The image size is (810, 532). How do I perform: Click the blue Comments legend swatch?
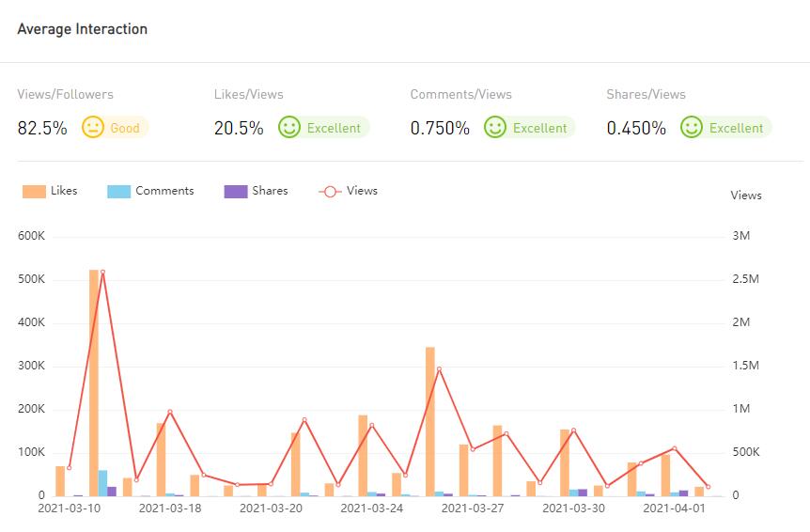pos(118,191)
